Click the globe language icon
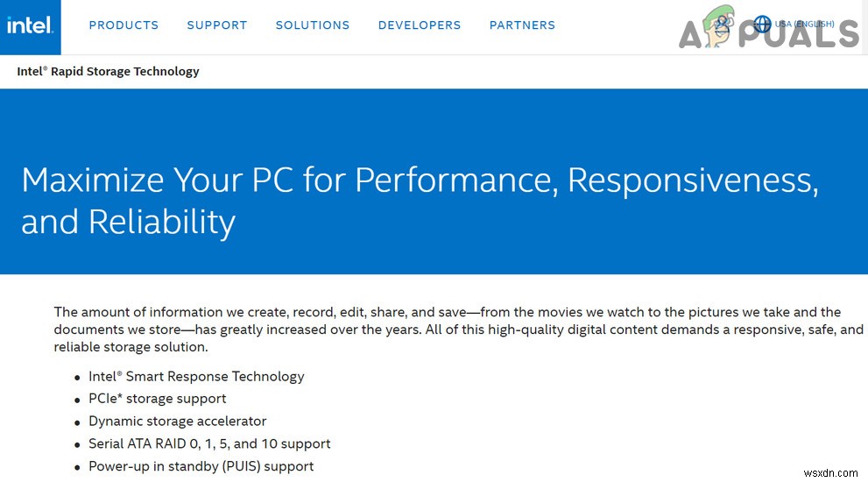 click(762, 24)
